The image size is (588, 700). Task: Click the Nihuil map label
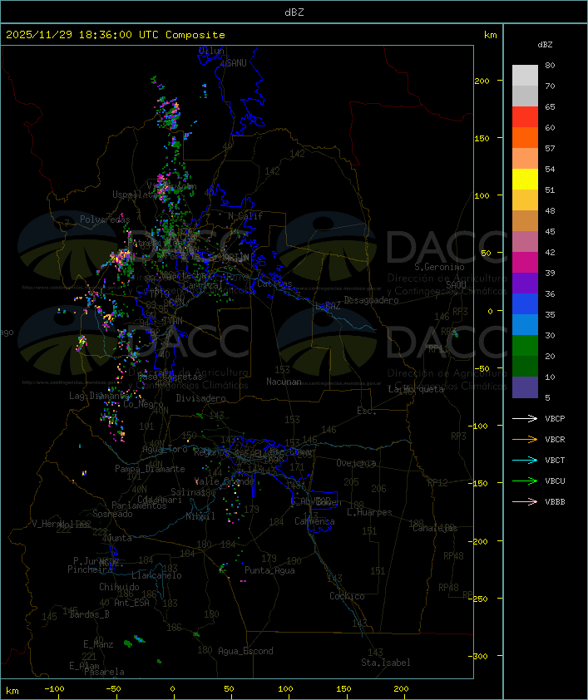(x=200, y=516)
